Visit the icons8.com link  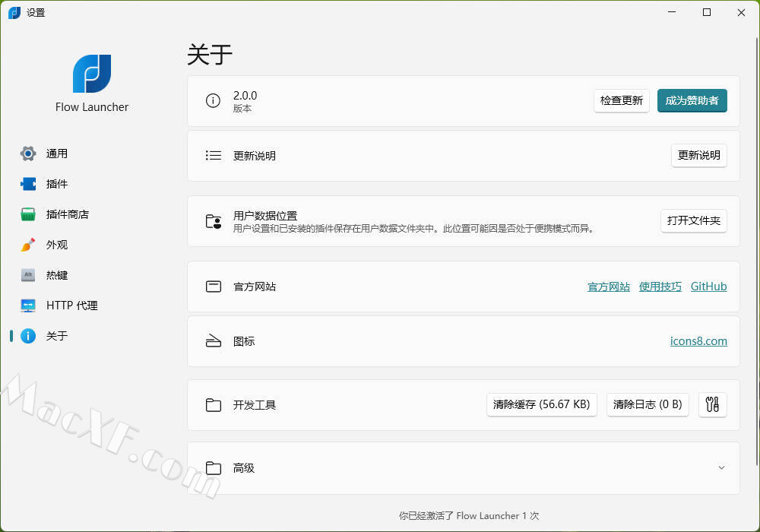pyautogui.click(x=698, y=341)
